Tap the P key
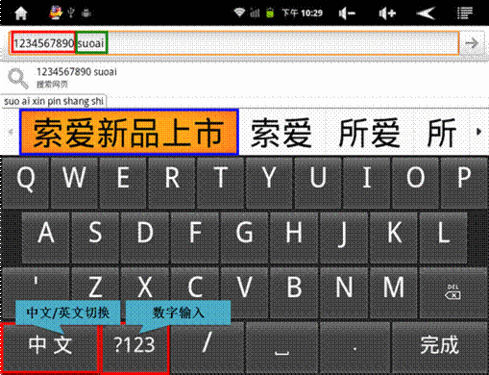Image resolution: width=489 pixels, height=375 pixels. tap(464, 183)
